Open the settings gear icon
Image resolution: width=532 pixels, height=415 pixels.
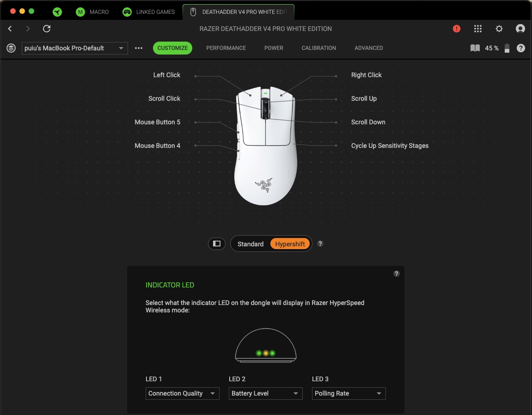point(499,29)
